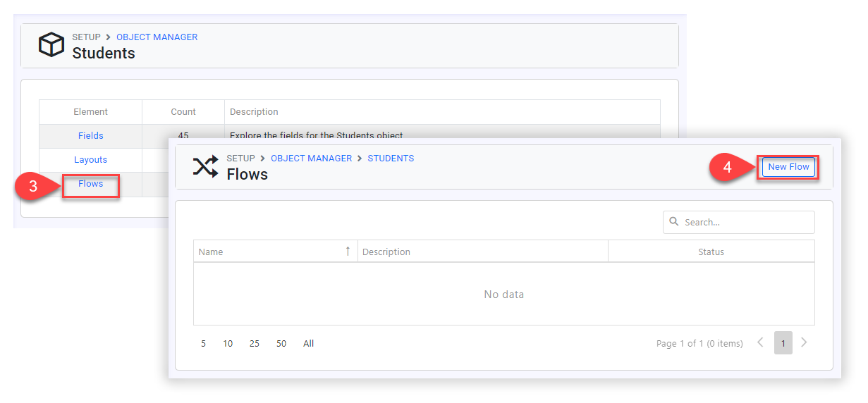Go to next page with right chevron
The width and height of the screenshot is (868, 403).
[804, 343]
